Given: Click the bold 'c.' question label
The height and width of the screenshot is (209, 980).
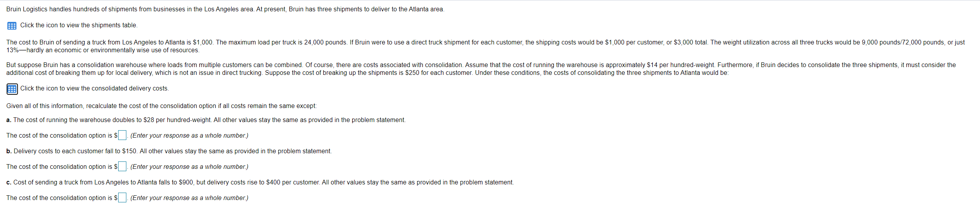Looking at the screenshot, I should tap(9, 182).
